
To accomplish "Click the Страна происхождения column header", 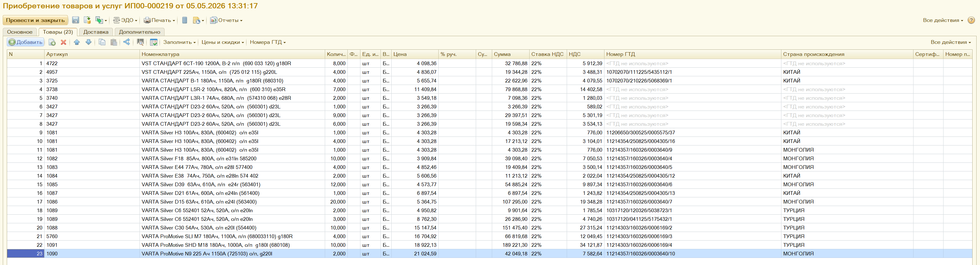I will tap(847, 54).
